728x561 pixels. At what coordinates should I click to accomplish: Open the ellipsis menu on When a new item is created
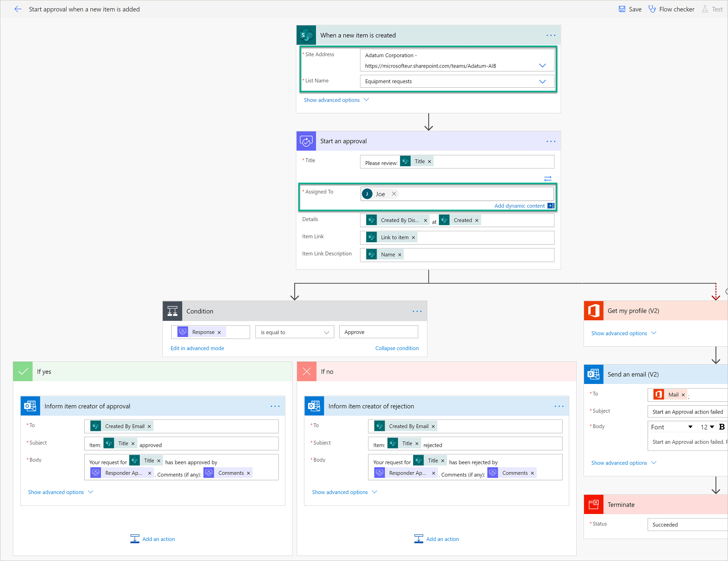click(551, 35)
